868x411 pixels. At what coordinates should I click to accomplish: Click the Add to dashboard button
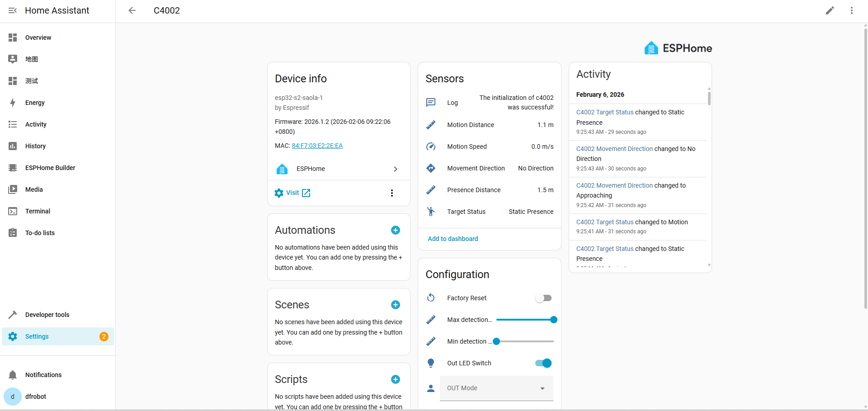click(x=453, y=239)
